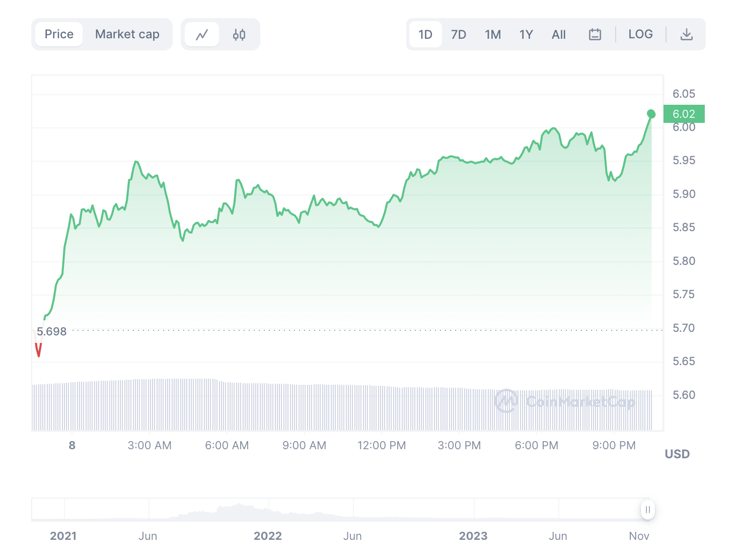Click the 2022 area in the timeline navigator
735x560 pixels.
click(268, 510)
